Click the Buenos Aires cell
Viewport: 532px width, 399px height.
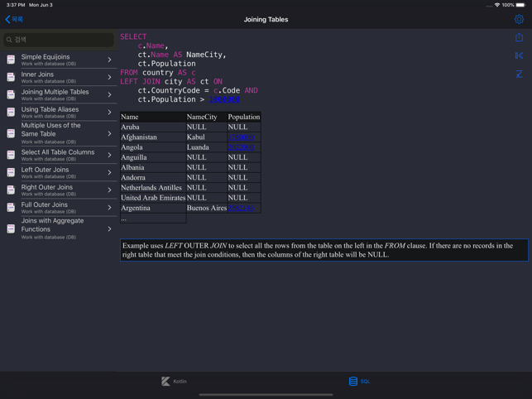(207, 208)
